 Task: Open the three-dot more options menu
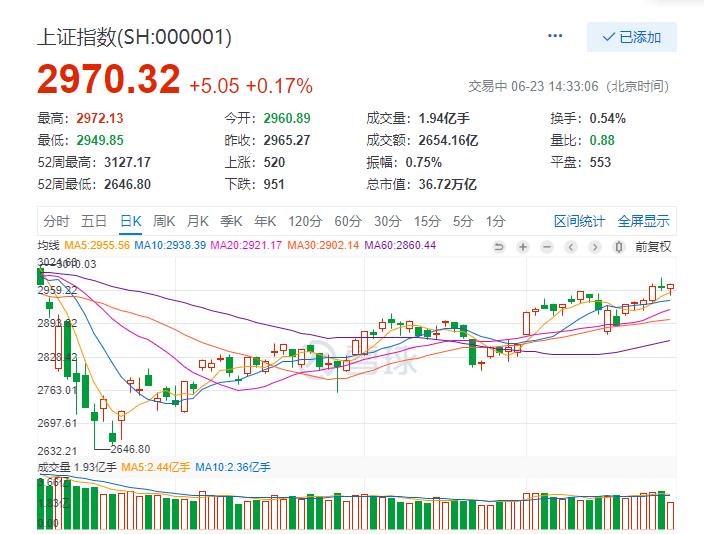click(x=555, y=36)
